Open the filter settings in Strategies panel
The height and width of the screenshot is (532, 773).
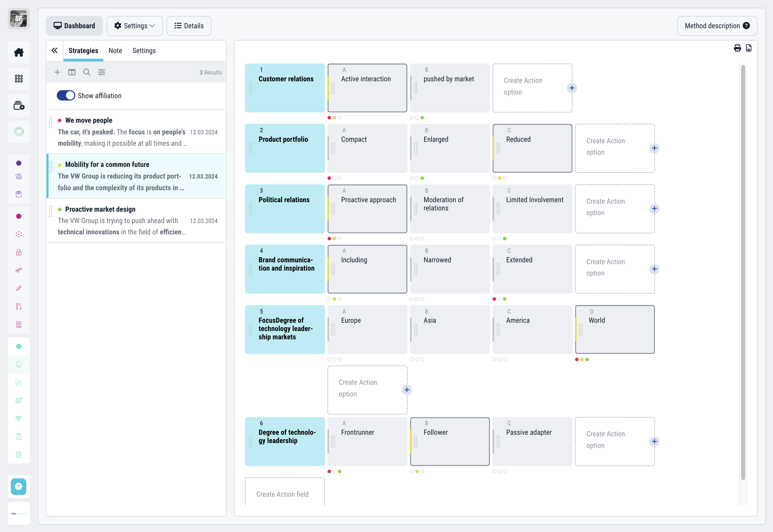(102, 72)
